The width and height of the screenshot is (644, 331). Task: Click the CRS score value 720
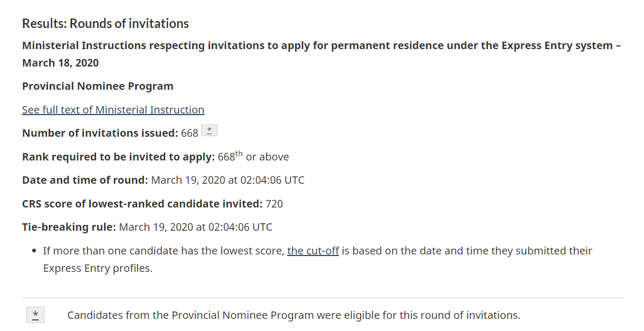point(274,204)
